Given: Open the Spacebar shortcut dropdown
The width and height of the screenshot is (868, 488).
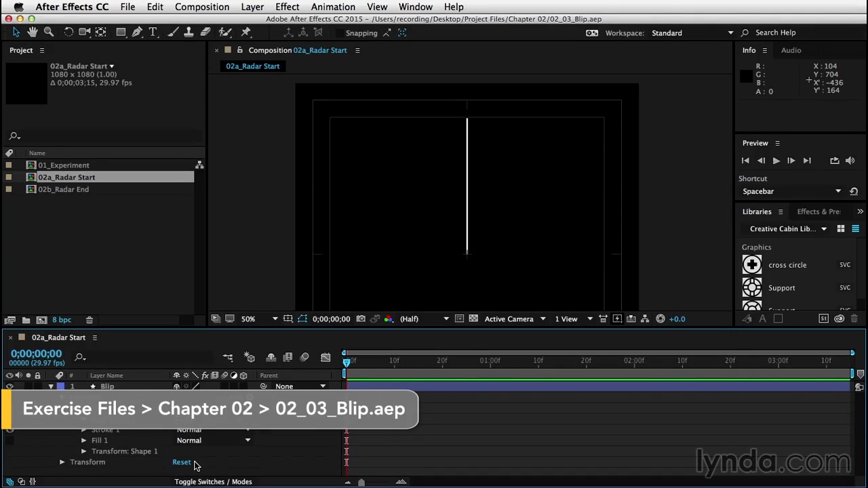Looking at the screenshot, I should point(791,191).
